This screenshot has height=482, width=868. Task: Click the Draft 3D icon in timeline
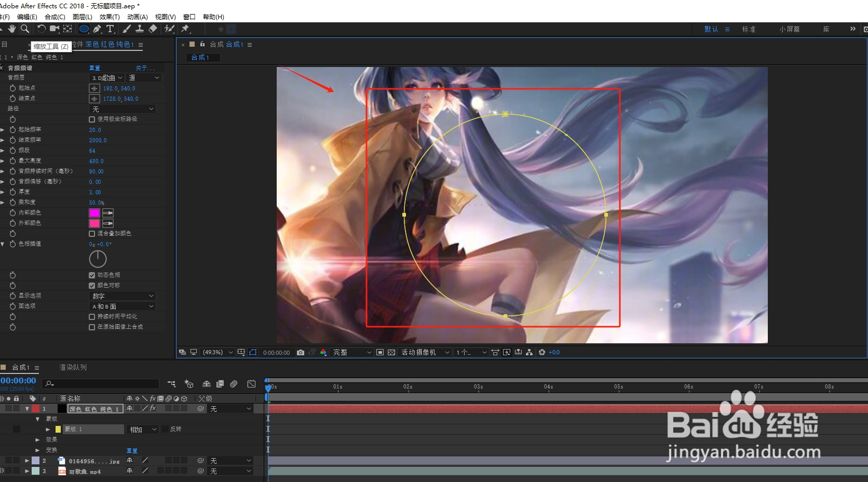[x=189, y=384]
